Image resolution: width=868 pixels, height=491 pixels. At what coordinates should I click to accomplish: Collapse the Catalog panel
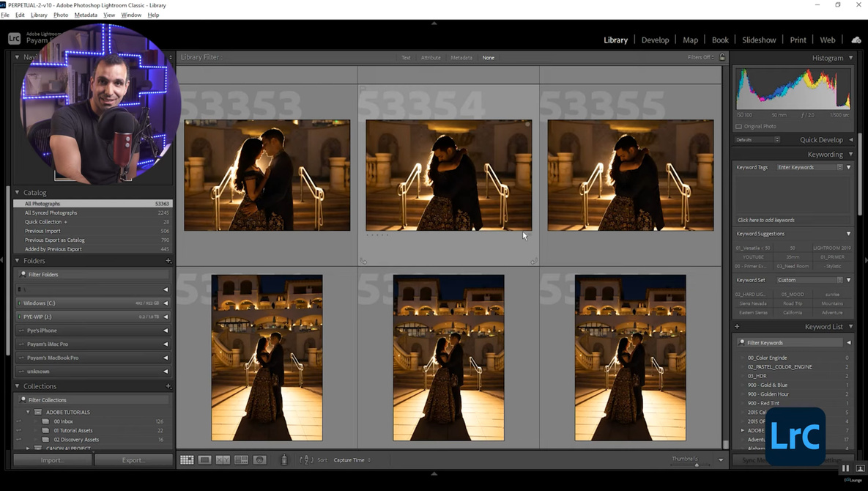tap(17, 193)
